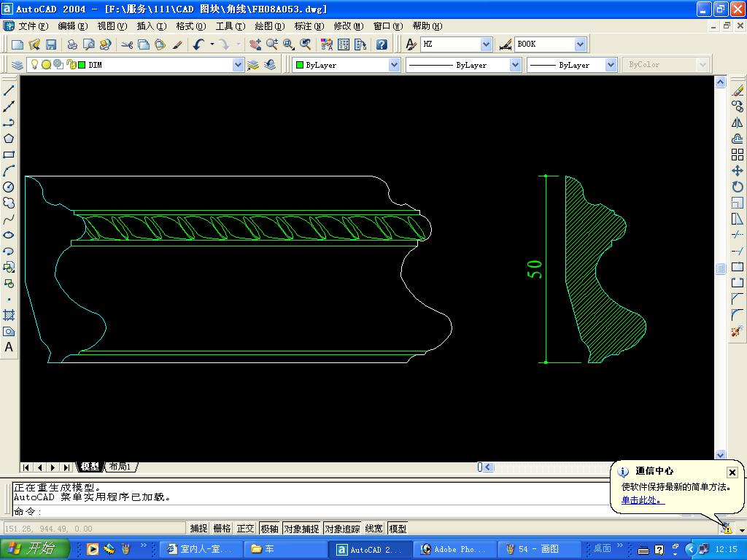Open the BOOK dimension style dropdown
Viewport: 747px width, 560px height.
point(580,44)
